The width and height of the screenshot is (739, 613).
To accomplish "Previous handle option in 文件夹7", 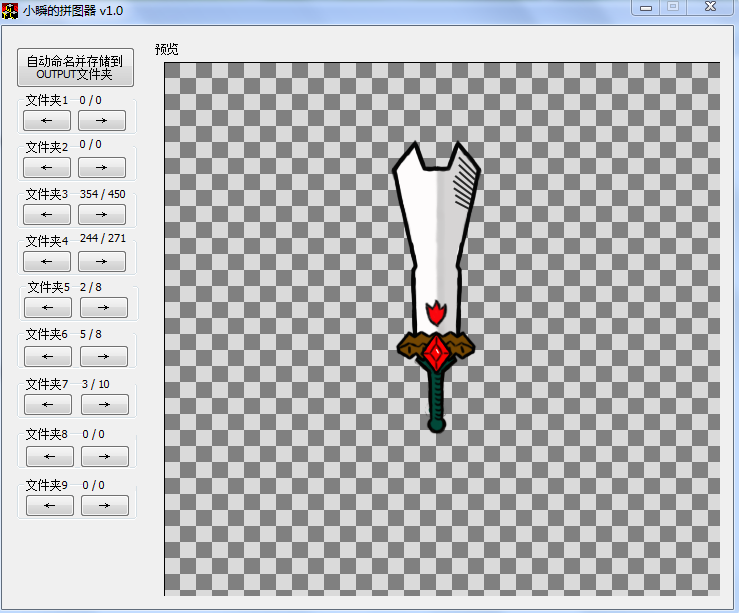I will point(48,405).
